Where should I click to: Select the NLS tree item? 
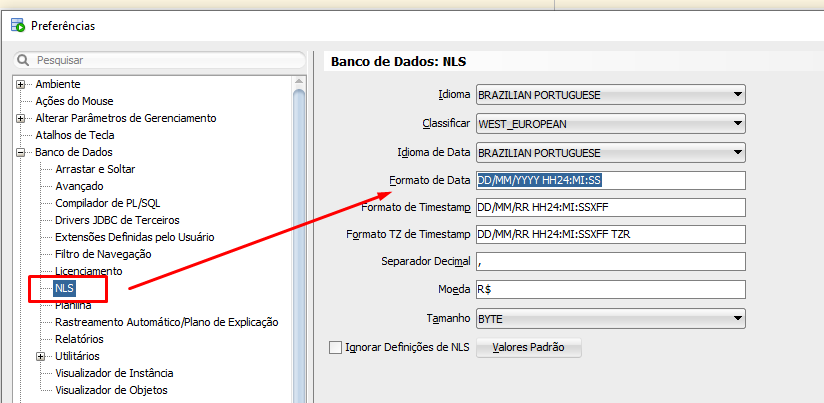coord(65,288)
